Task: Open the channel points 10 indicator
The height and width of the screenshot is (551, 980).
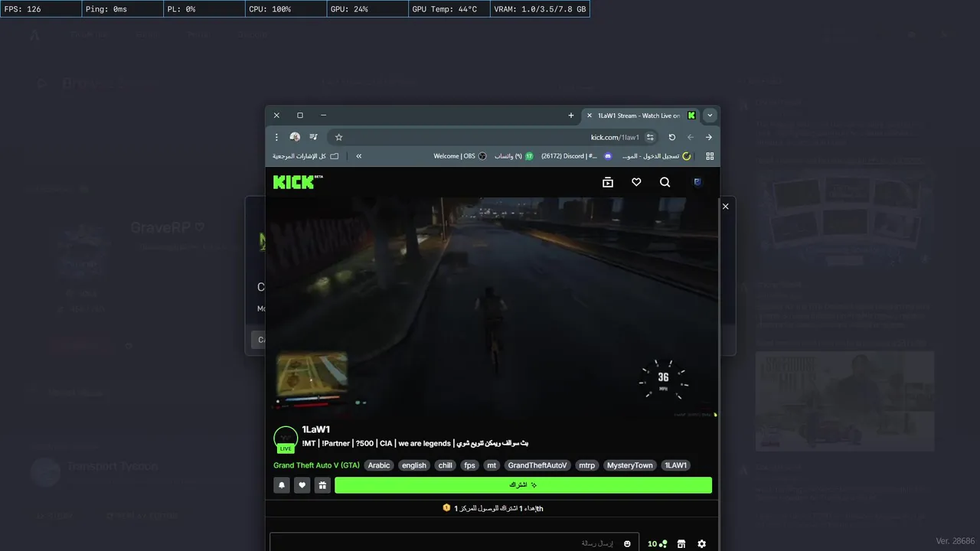Action: click(657, 543)
